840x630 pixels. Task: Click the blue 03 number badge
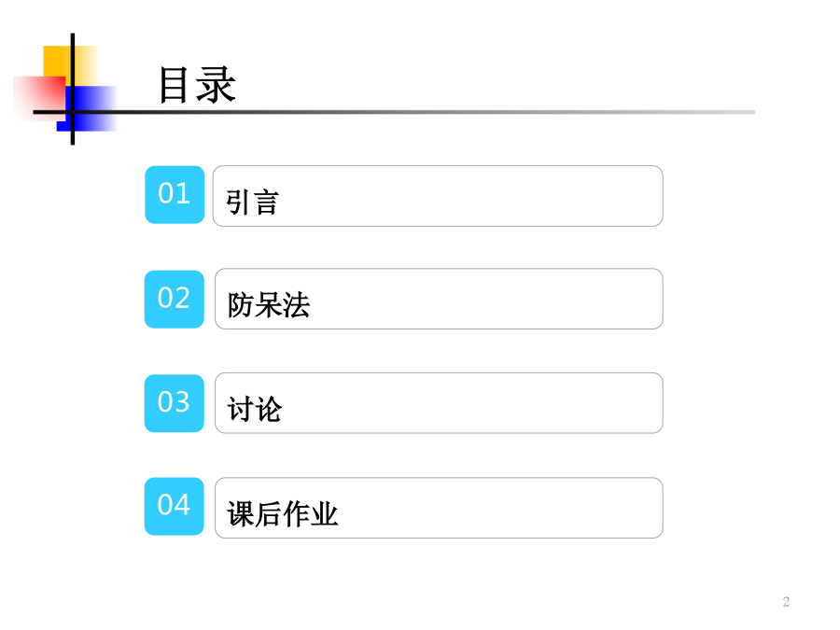pyautogui.click(x=175, y=403)
